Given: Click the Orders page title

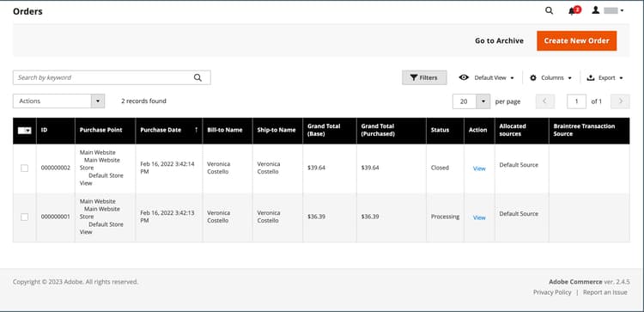Looking at the screenshot, I should tap(27, 11).
